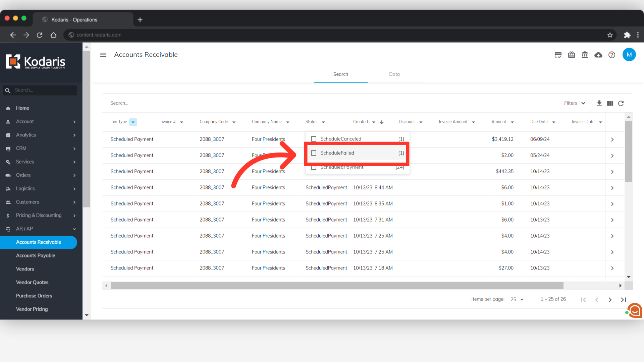Click the table refresh icon
The height and width of the screenshot is (362, 644).
621,103
